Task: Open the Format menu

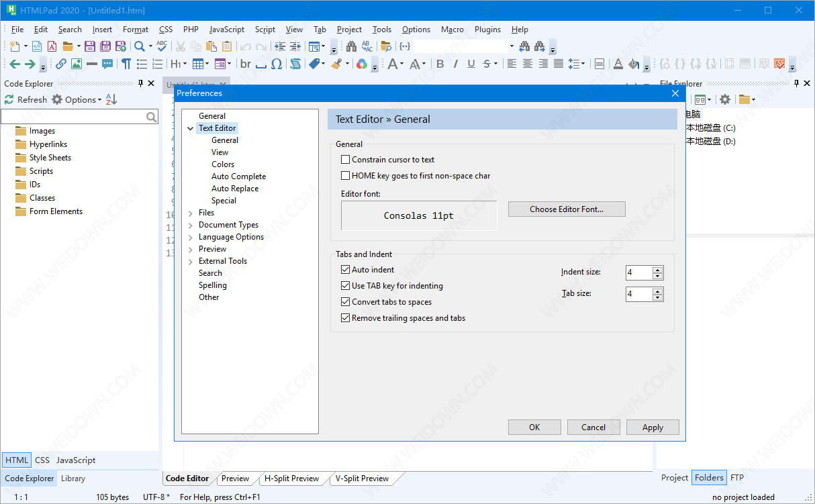Action: click(x=136, y=30)
